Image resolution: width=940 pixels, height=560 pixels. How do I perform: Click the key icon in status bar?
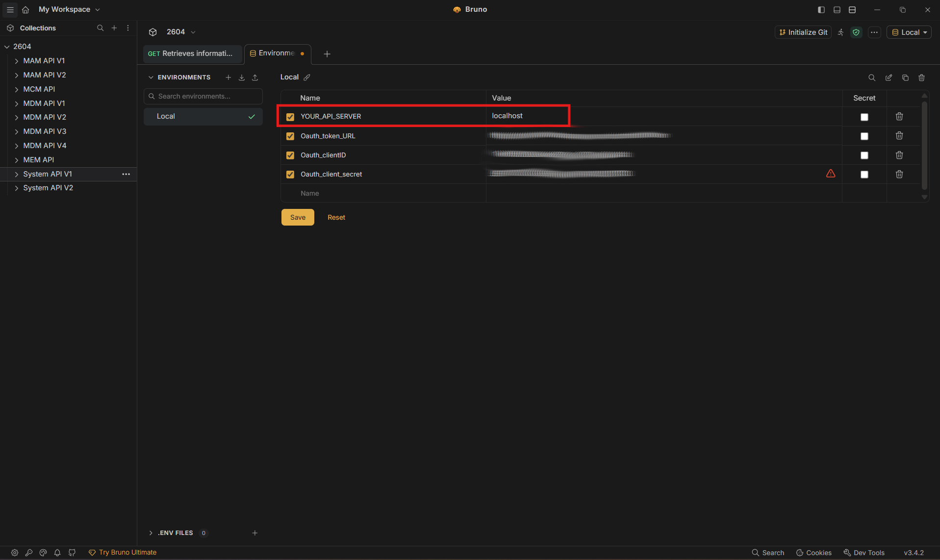29,553
